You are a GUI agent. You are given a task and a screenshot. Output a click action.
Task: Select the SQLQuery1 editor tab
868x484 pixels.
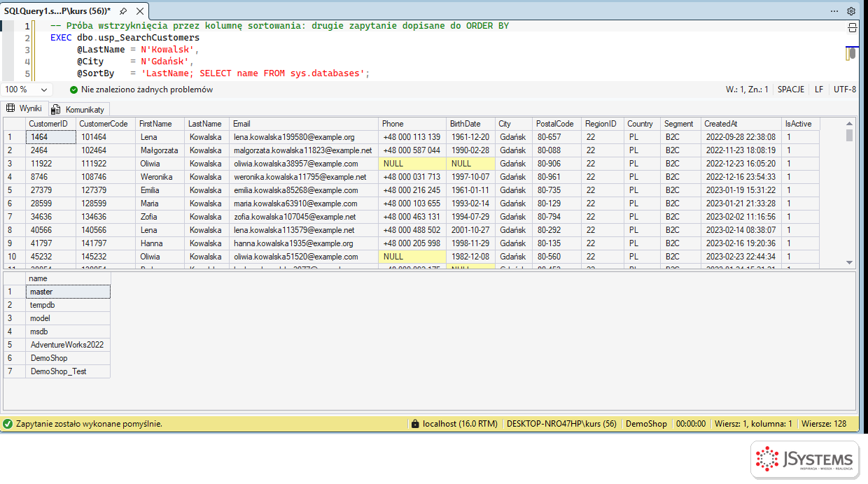point(58,11)
